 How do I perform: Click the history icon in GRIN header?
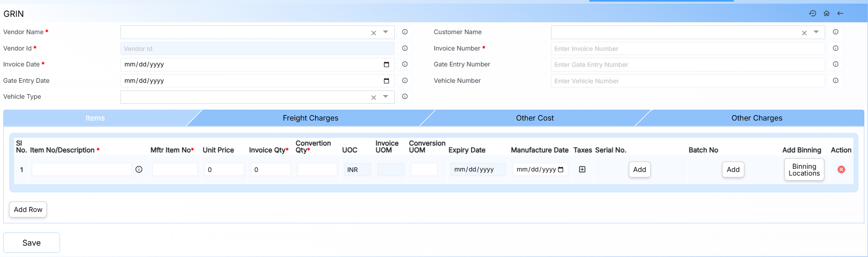(813, 14)
